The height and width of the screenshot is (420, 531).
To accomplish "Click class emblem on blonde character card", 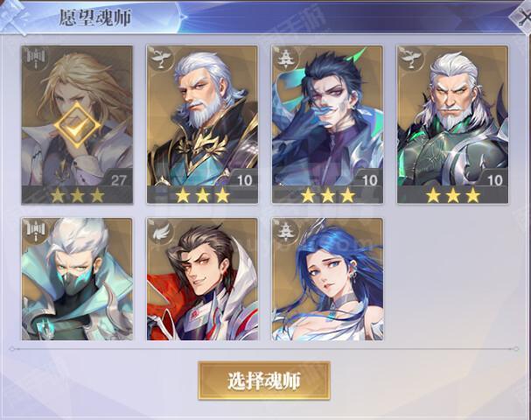I will (x=36, y=59).
